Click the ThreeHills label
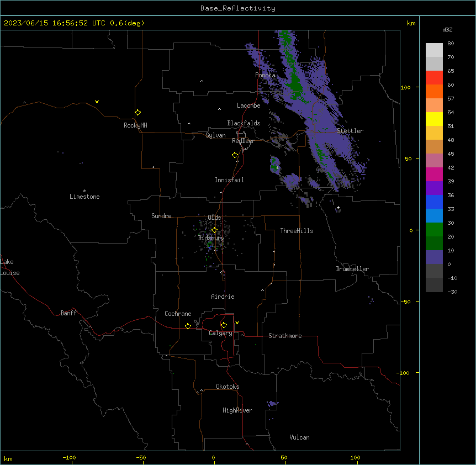The height and width of the screenshot is (465, 476). point(297,231)
